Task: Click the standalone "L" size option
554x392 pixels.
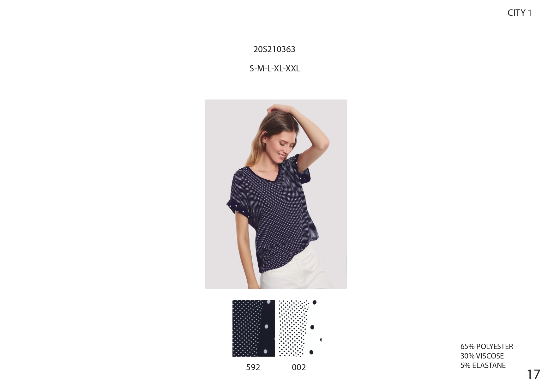Action: (269, 69)
